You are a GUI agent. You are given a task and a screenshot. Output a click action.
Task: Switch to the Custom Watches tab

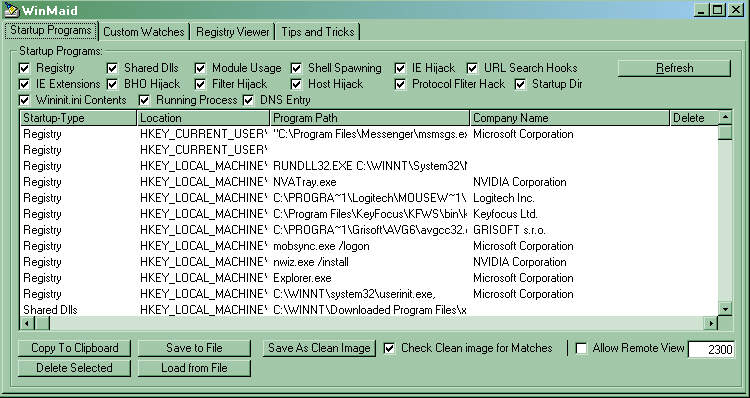click(143, 32)
